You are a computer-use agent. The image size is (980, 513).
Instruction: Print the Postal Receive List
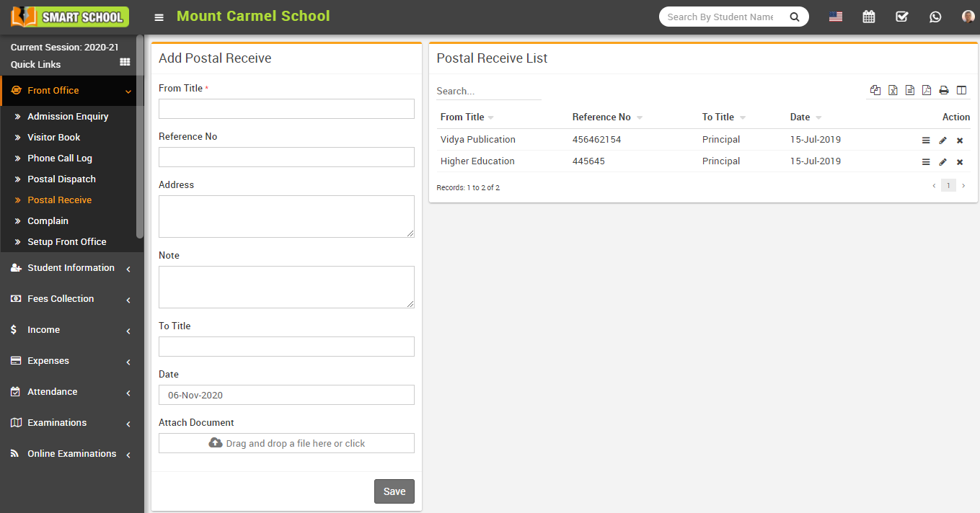click(944, 90)
